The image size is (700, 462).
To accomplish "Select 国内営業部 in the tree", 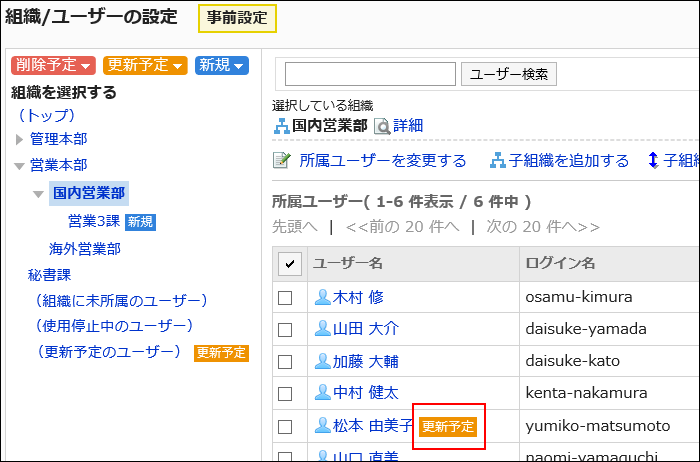I will coord(89,193).
